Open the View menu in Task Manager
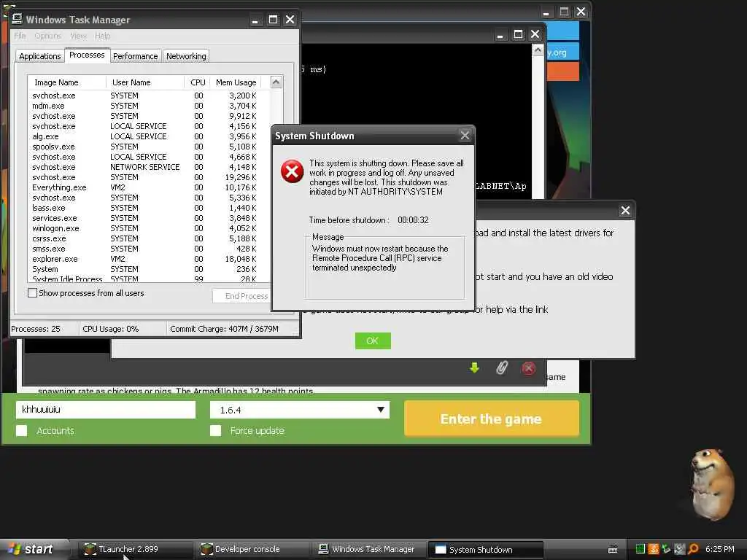 pos(78,36)
